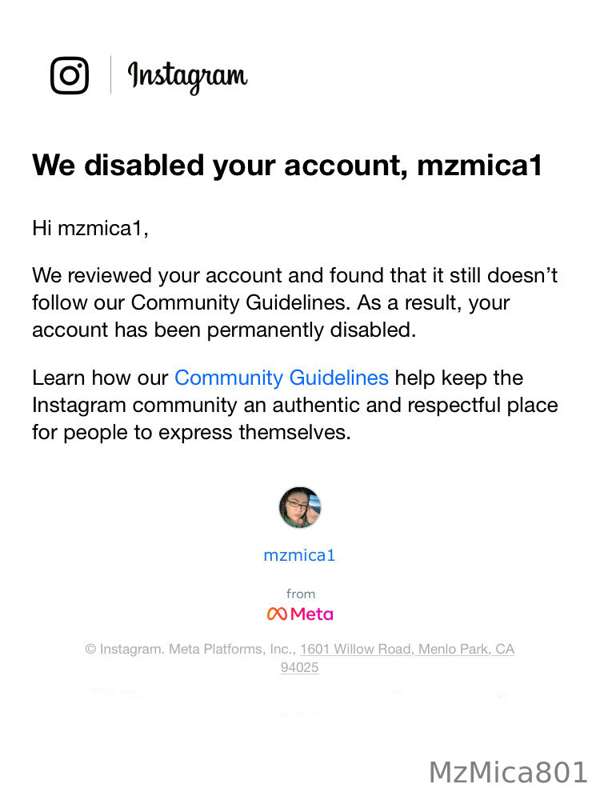Click the 'Instagram community an authentic' text line

[295, 405]
